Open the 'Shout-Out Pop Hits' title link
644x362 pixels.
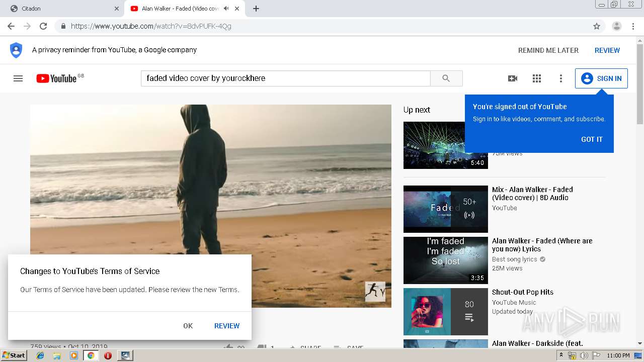[523, 292]
